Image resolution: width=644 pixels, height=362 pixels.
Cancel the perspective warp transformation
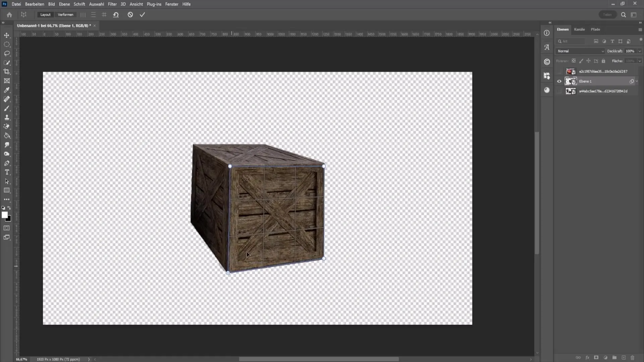[130, 15]
